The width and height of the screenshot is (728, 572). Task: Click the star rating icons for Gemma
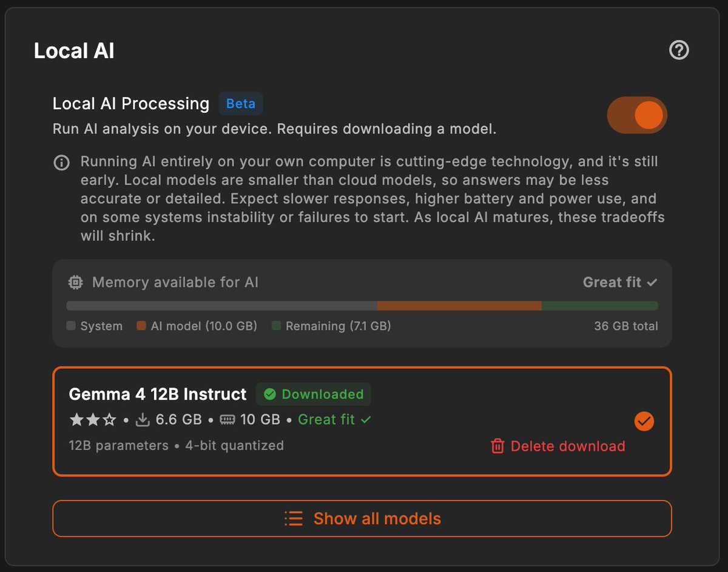92,419
